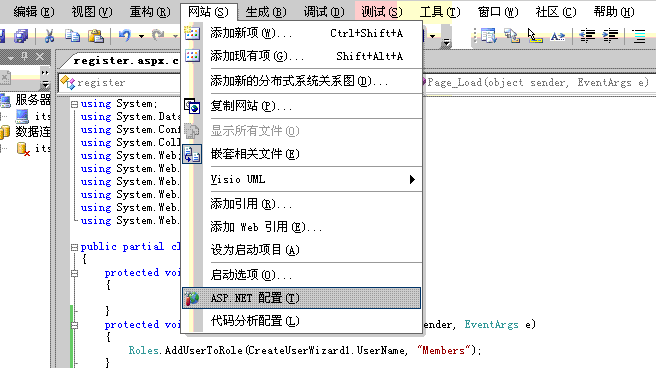Choose 添加 Web 引用(E)... menu entry
This screenshot has width=656, height=368.
(302, 227)
